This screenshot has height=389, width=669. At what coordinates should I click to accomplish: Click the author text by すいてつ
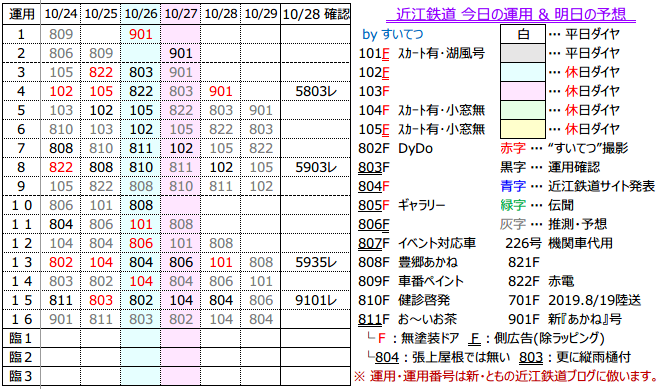pyautogui.click(x=393, y=34)
